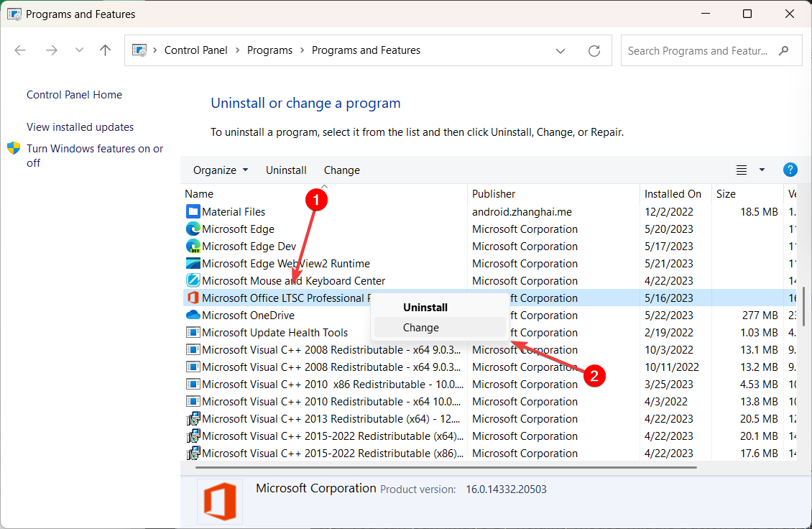Image resolution: width=812 pixels, height=529 pixels.
Task: Click the Visual C++ 2010 x64 icon
Action: pyautogui.click(x=193, y=402)
